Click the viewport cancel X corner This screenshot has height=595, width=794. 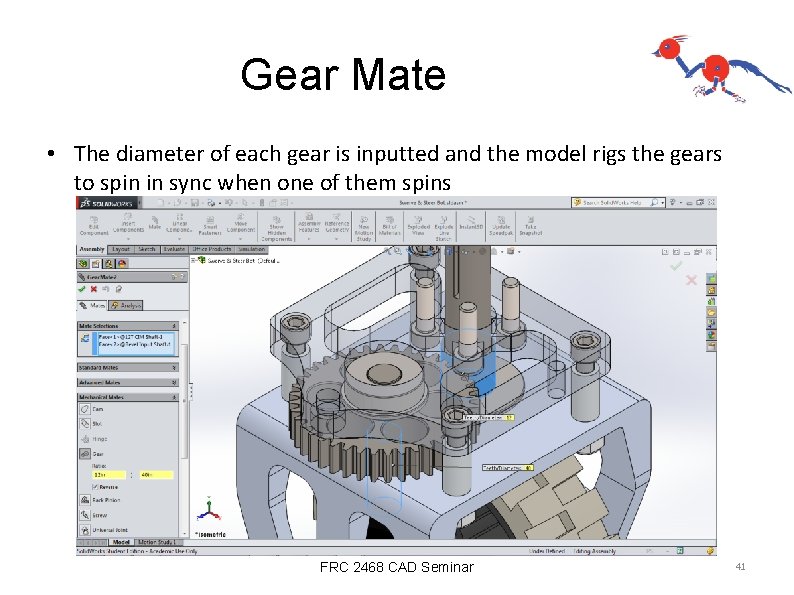point(691,280)
